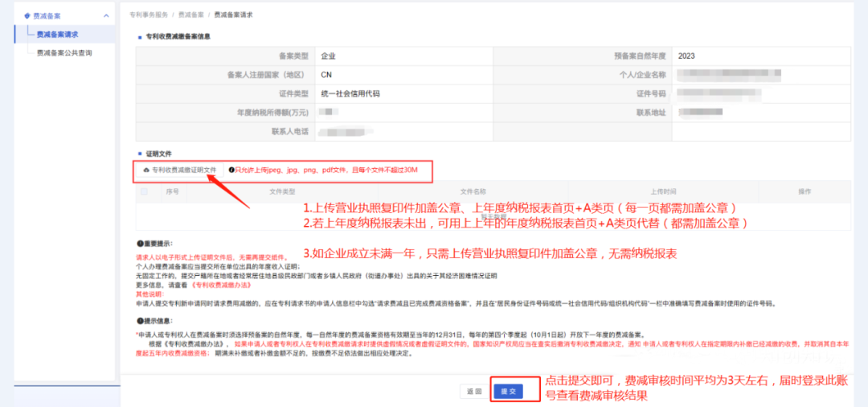
Task: Click the 上传时间 column header
Action: click(663, 191)
